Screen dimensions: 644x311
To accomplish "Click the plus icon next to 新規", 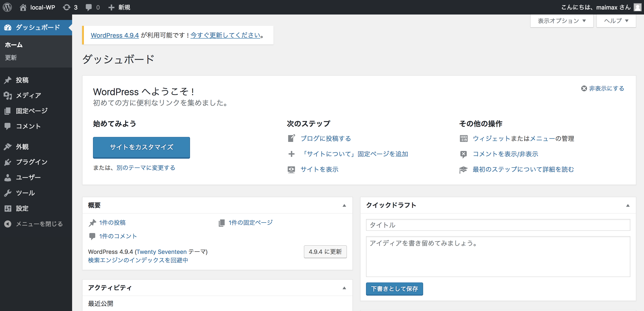I will pos(111,7).
